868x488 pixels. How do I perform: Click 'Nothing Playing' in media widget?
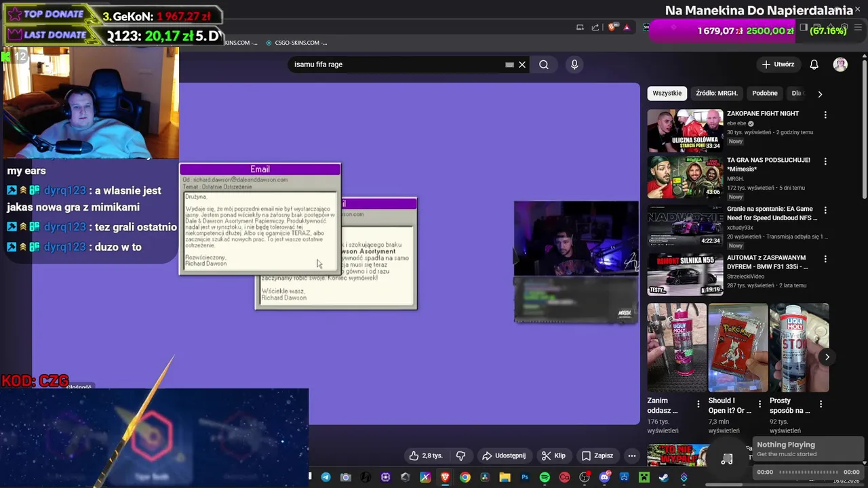[x=786, y=445]
